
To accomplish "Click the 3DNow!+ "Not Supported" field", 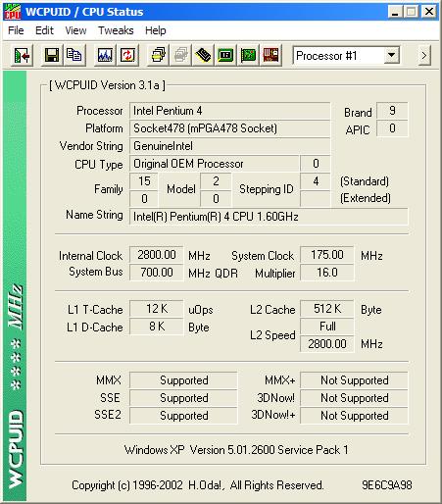I will (354, 416).
